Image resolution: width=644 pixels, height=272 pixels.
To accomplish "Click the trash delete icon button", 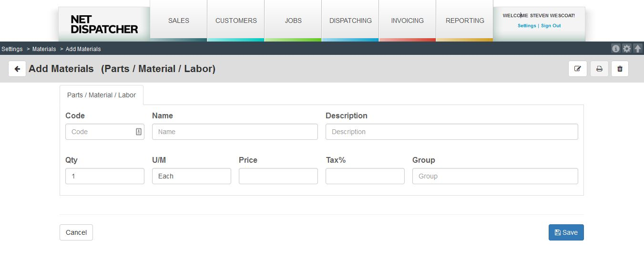I will [x=620, y=69].
